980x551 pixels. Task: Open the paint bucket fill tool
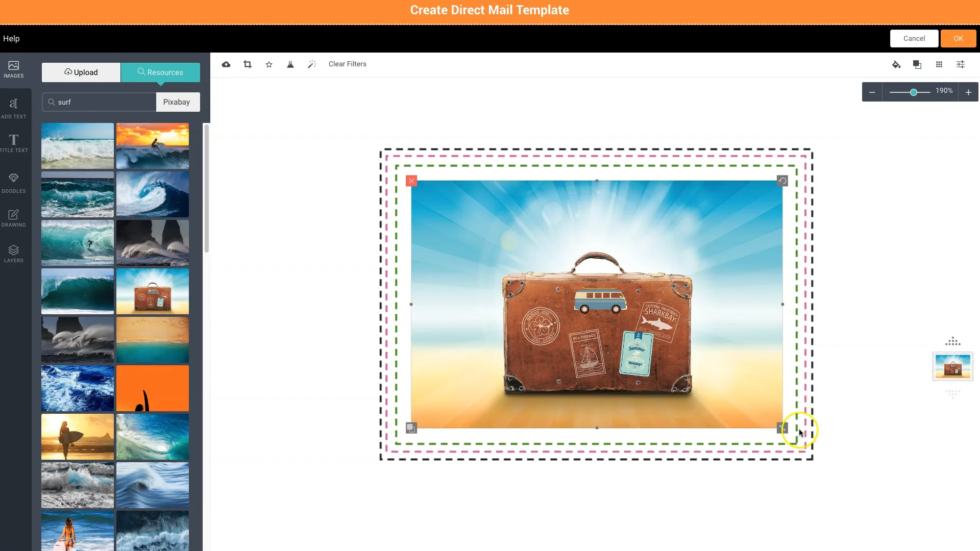point(896,64)
